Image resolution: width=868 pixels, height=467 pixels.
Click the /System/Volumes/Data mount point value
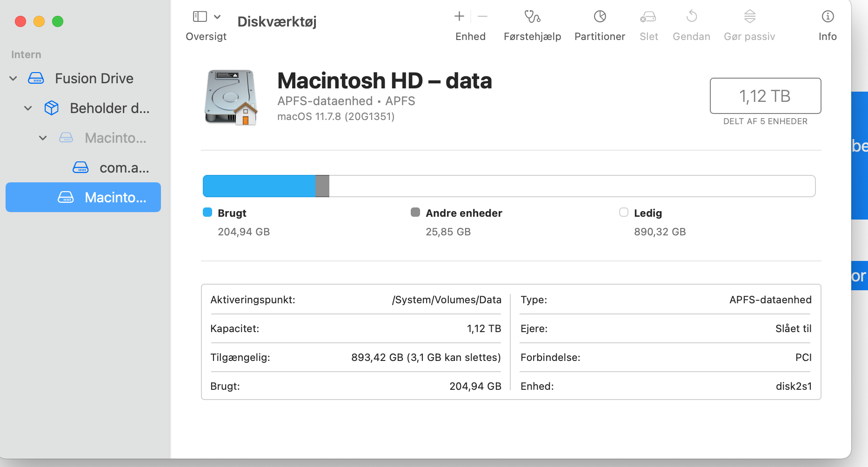point(447,300)
